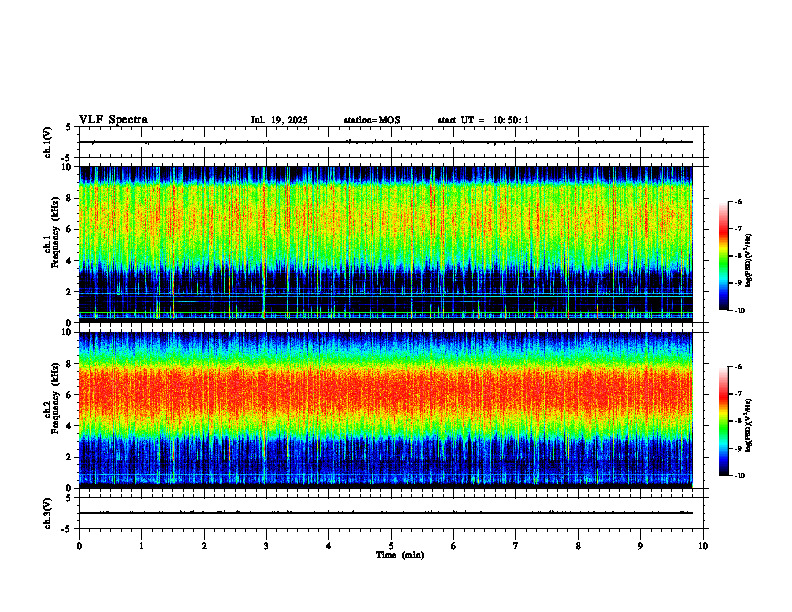Select the ch.2 "Frequency (kHz)" axis label
The width and height of the screenshot is (792, 612).
55,399
